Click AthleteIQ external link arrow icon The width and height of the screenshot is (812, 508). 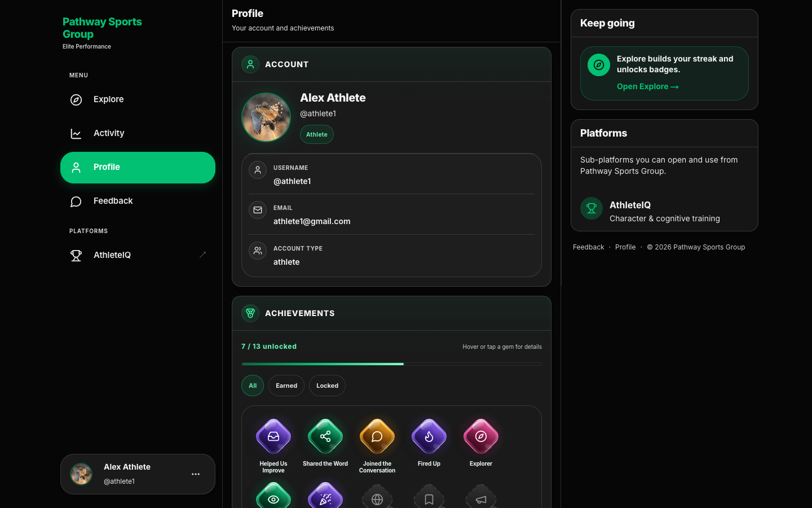(x=202, y=255)
